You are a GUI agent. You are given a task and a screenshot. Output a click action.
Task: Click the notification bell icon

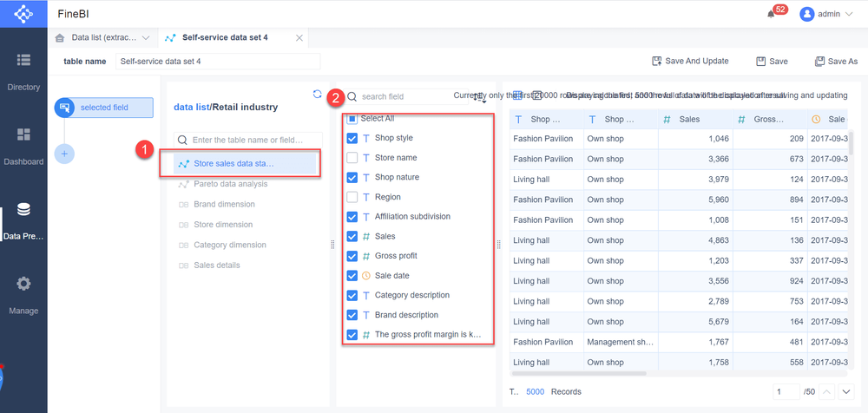(770, 14)
